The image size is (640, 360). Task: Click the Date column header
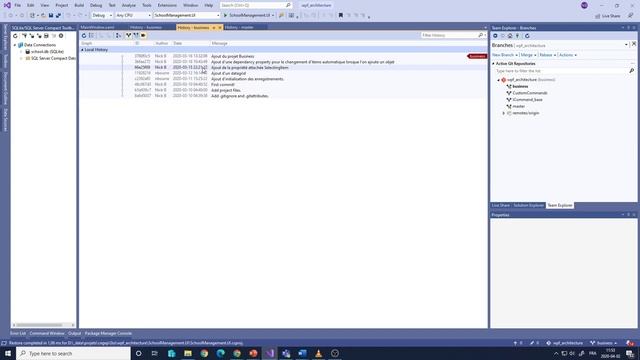click(x=178, y=43)
